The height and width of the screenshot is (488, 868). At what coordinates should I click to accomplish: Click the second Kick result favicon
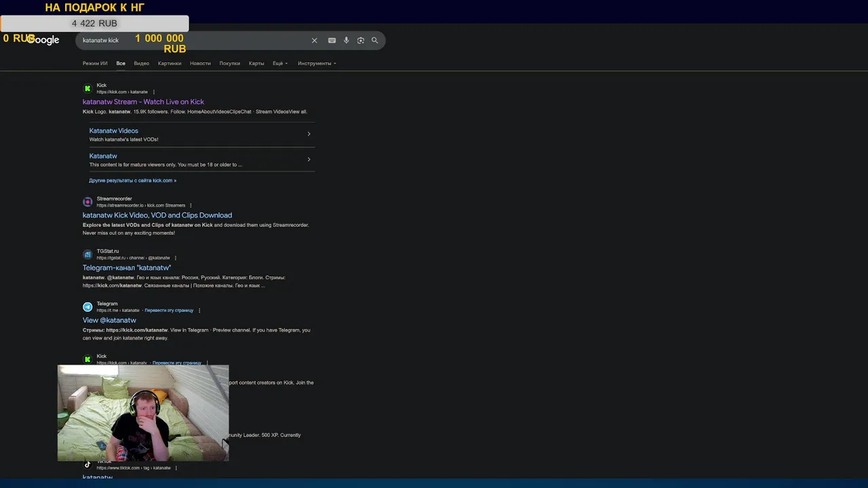[87, 359]
